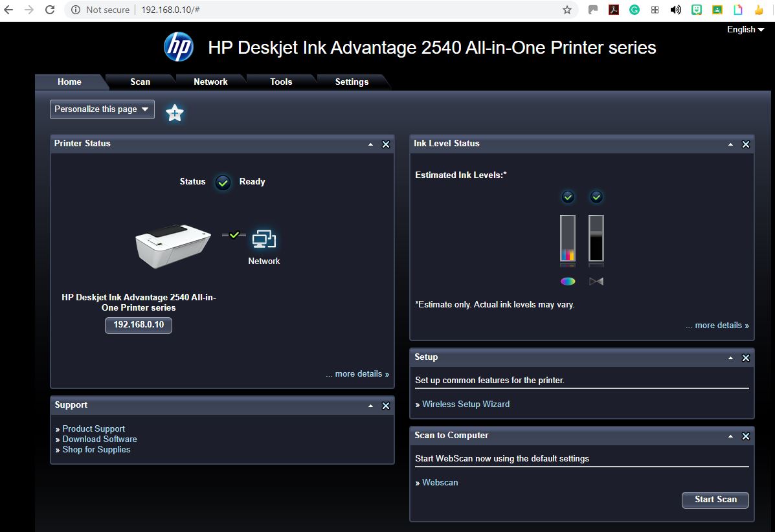Screen dimensions: 775x532
Task: Click the grid squares extension icon
Action: click(655, 10)
